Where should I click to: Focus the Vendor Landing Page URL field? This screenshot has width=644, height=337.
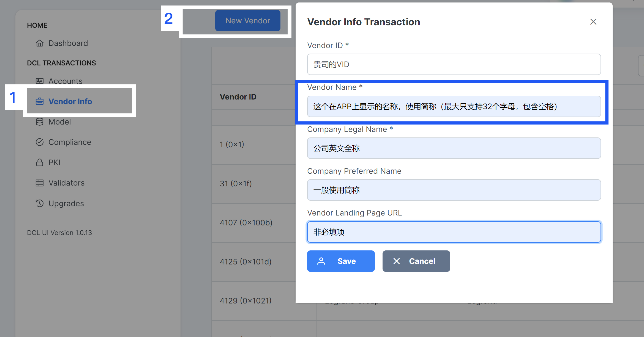pos(454,232)
